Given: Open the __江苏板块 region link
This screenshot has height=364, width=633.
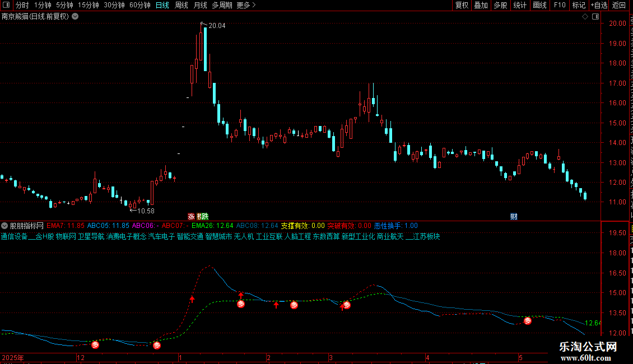Looking at the screenshot, I should (x=423, y=236).
